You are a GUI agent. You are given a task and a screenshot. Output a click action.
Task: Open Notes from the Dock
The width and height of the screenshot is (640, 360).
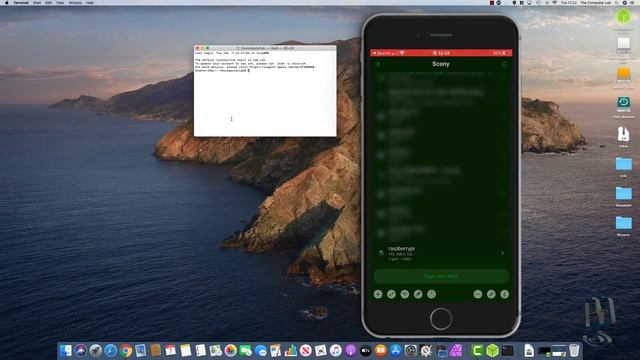pos(186,350)
